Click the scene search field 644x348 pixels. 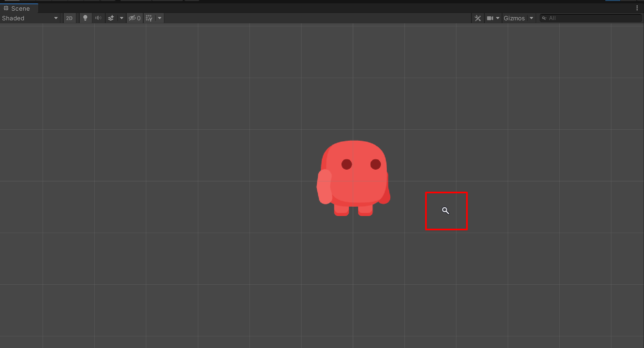point(590,18)
